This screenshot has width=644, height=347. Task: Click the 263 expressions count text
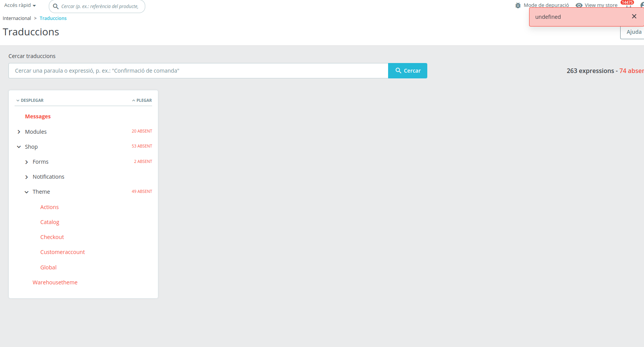590,71
